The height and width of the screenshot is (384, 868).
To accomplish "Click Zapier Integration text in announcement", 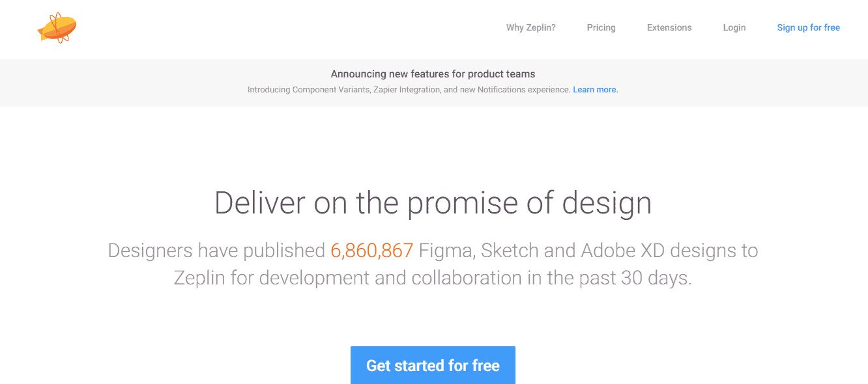I will 407,90.
